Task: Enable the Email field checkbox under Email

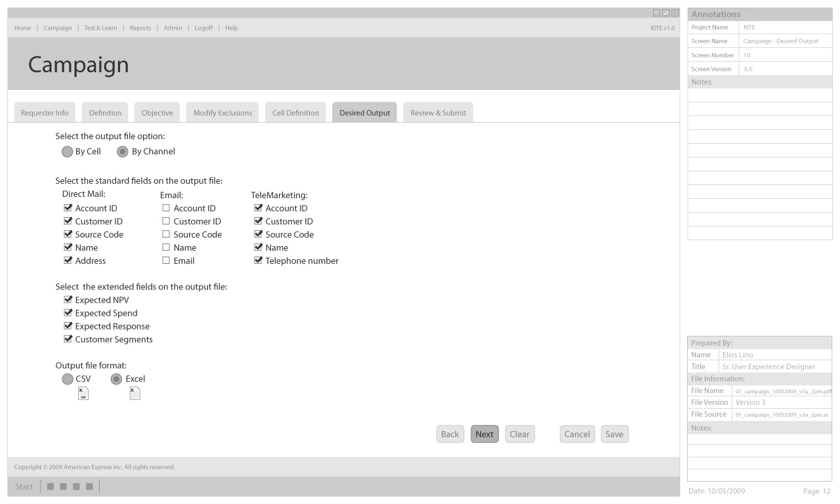Action: pyautogui.click(x=166, y=261)
